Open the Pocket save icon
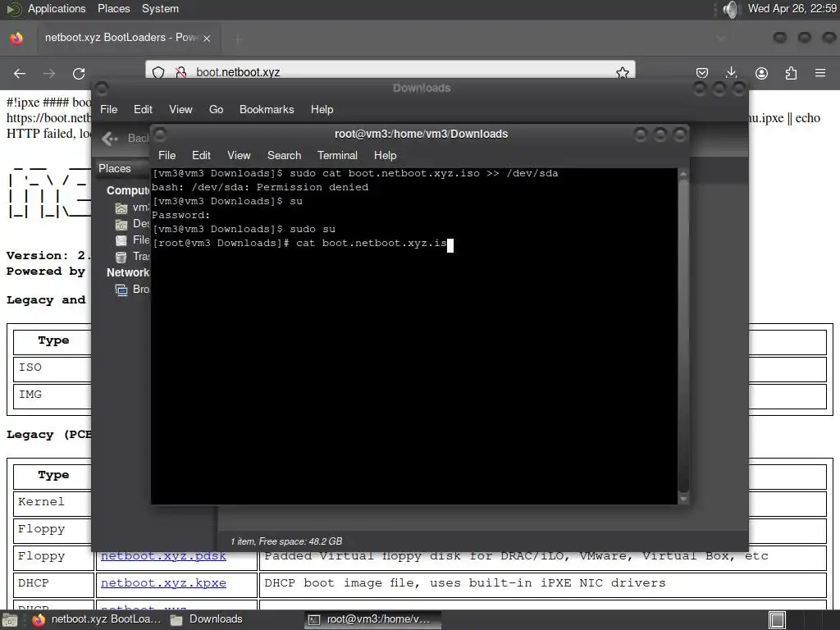The height and width of the screenshot is (630, 840). click(x=702, y=73)
